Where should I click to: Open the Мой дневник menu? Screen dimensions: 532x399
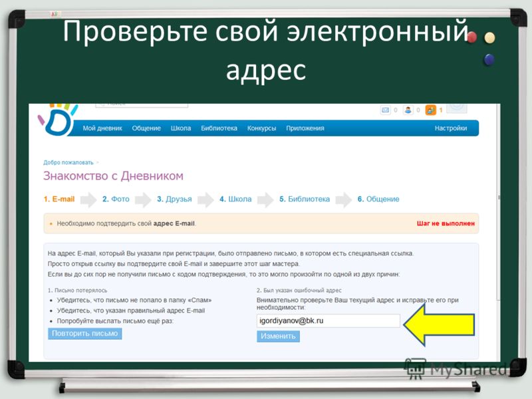pyautogui.click(x=102, y=128)
